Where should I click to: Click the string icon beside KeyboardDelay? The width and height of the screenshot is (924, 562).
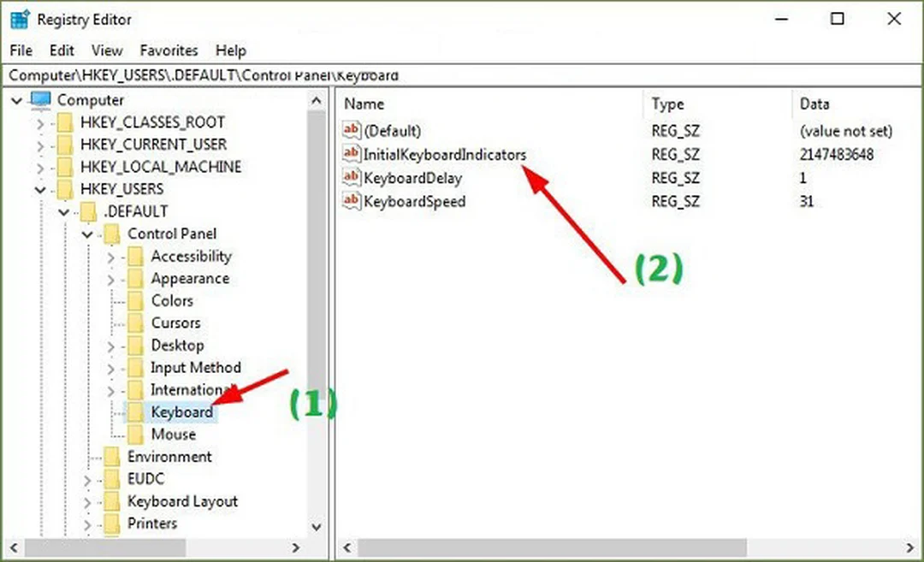click(352, 177)
